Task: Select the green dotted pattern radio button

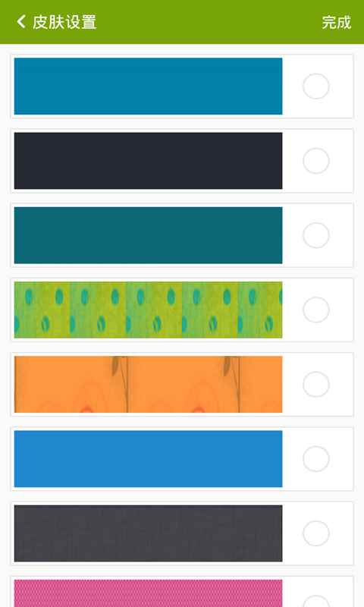Action: (x=316, y=310)
